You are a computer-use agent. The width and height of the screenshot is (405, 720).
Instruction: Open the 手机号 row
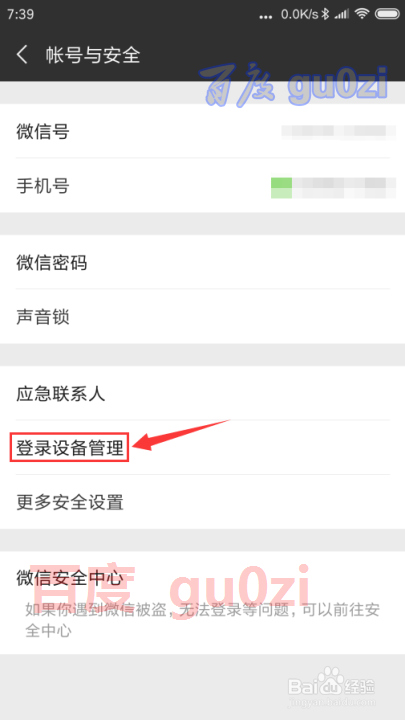point(202,186)
